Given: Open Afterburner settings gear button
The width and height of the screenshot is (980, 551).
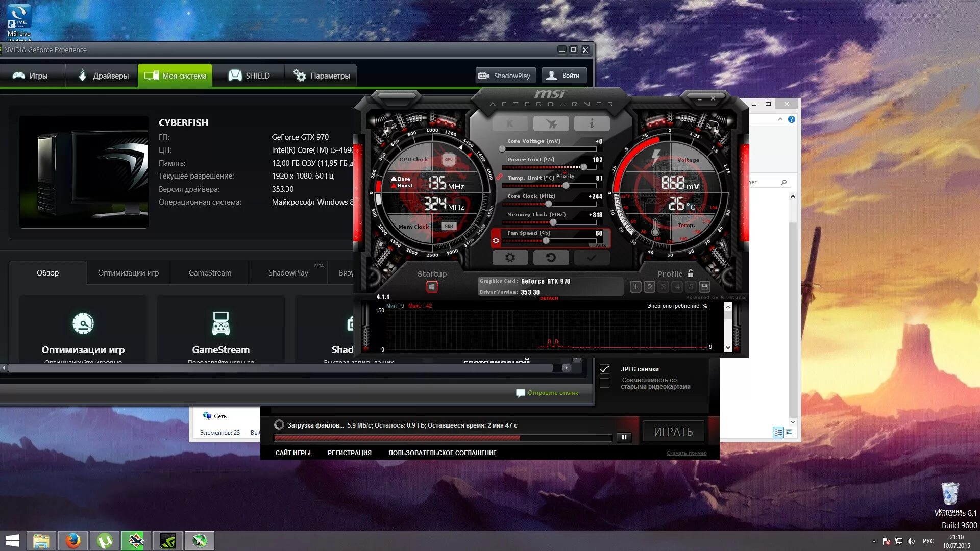Looking at the screenshot, I should (510, 258).
